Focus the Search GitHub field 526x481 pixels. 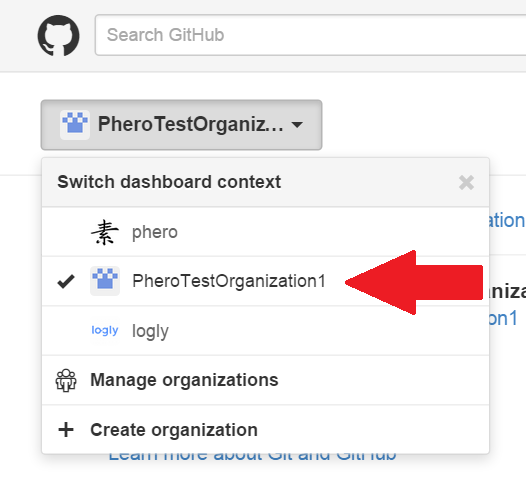[310, 35]
